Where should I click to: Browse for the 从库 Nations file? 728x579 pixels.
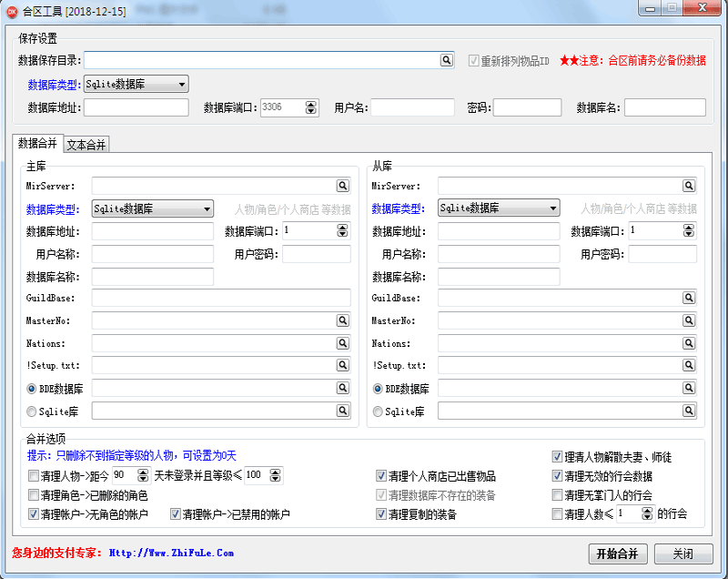click(x=689, y=343)
